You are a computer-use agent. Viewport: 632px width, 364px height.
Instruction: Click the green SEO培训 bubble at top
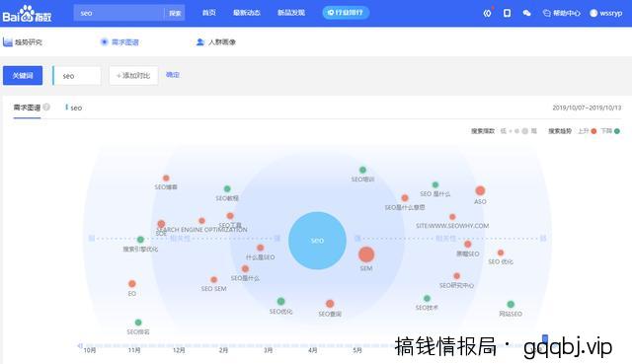362,170
